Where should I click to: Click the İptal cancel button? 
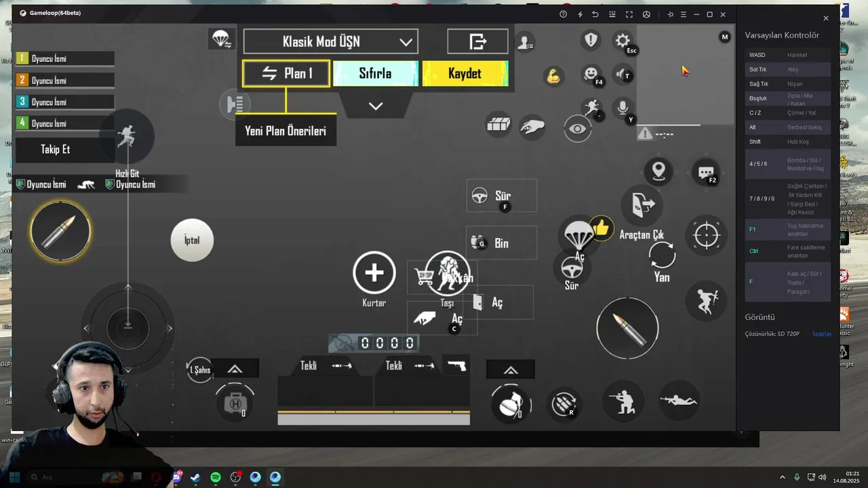point(192,240)
